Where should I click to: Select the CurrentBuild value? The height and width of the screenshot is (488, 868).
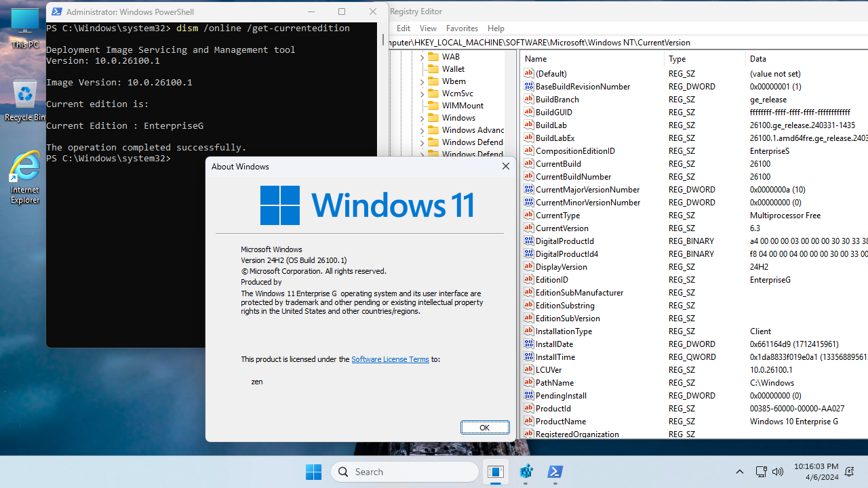pyautogui.click(x=558, y=163)
